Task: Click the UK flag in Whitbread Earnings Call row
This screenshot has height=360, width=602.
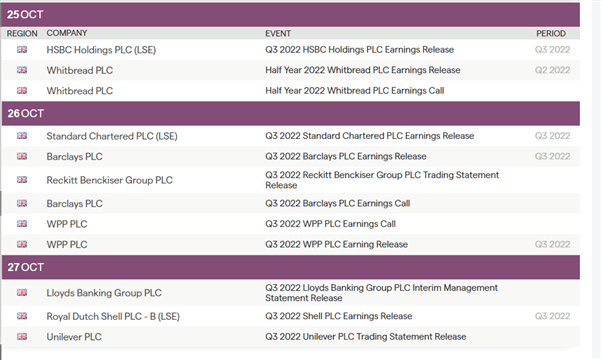Action: pos(22,91)
